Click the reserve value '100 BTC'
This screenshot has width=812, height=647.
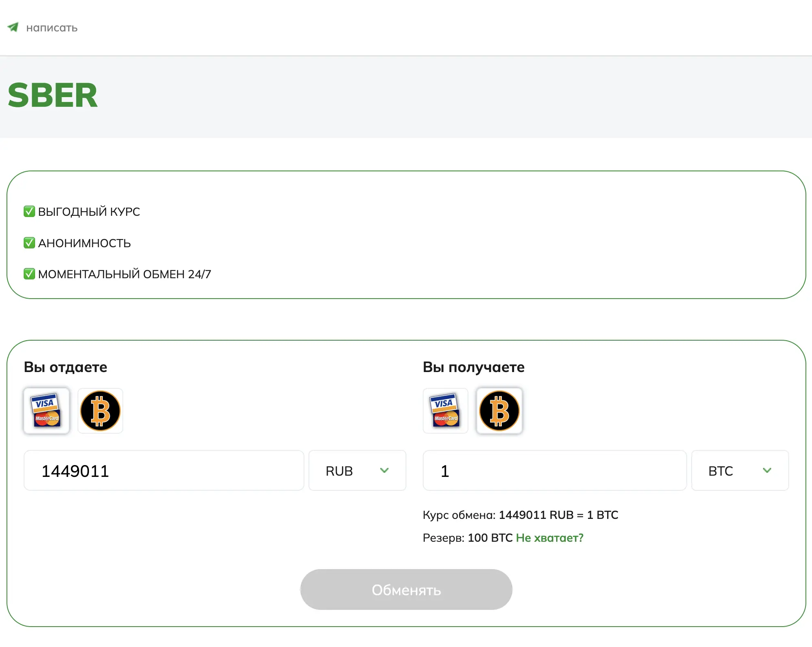tap(490, 538)
